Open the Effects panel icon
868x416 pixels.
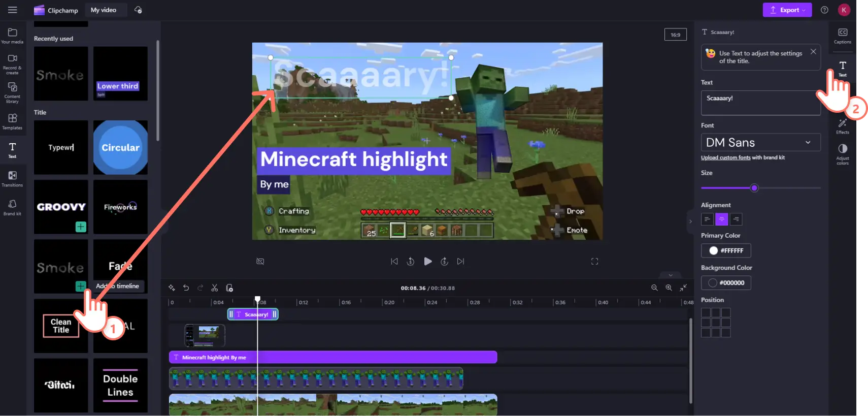click(x=843, y=126)
